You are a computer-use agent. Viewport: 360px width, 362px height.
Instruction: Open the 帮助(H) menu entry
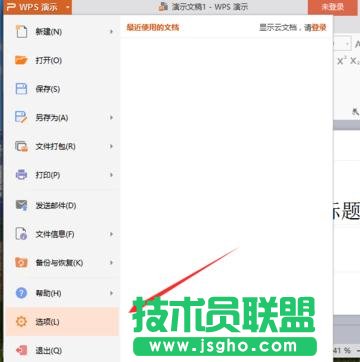point(62,293)
